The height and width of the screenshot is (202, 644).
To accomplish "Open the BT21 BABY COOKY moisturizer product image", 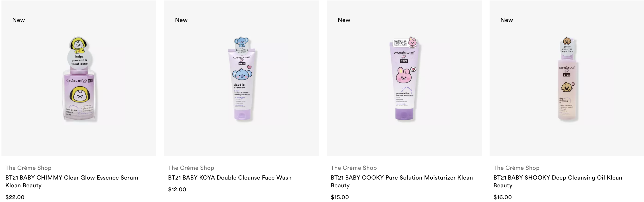I will click(404, 78).
